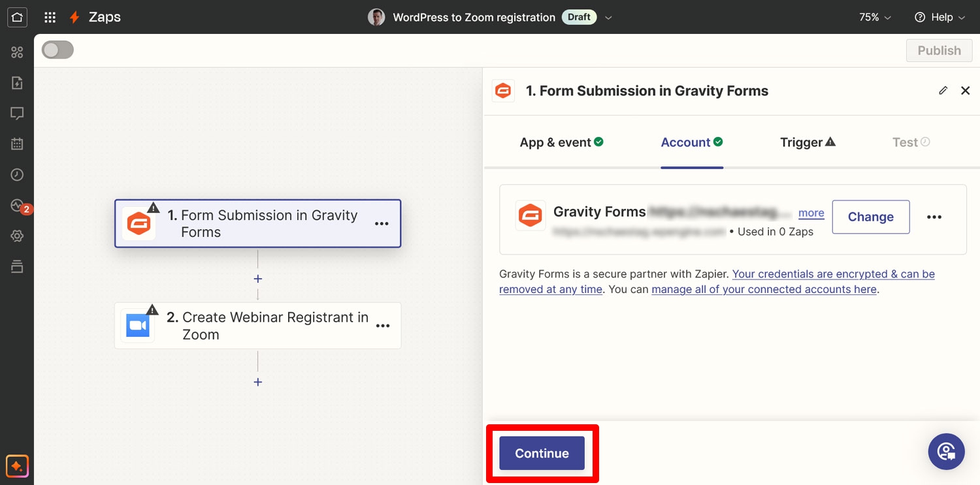Image resolution: width=980 pixels, height=485 pixels.
Task: Expand the Zap title Draft chevron
Action: [x=608, y=18]
